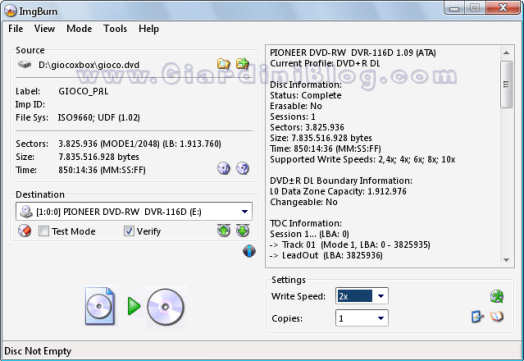Click 'L0 Data Zone Capacity: 1.912.976' line
This screenshot has height=361, width=524.
coord(338,191)
